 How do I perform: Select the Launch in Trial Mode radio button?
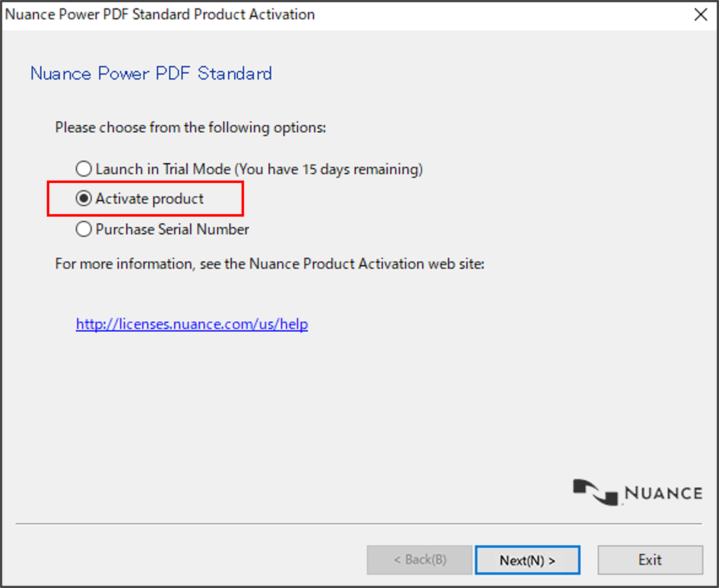pyautogui.click(x=84, y=169)
